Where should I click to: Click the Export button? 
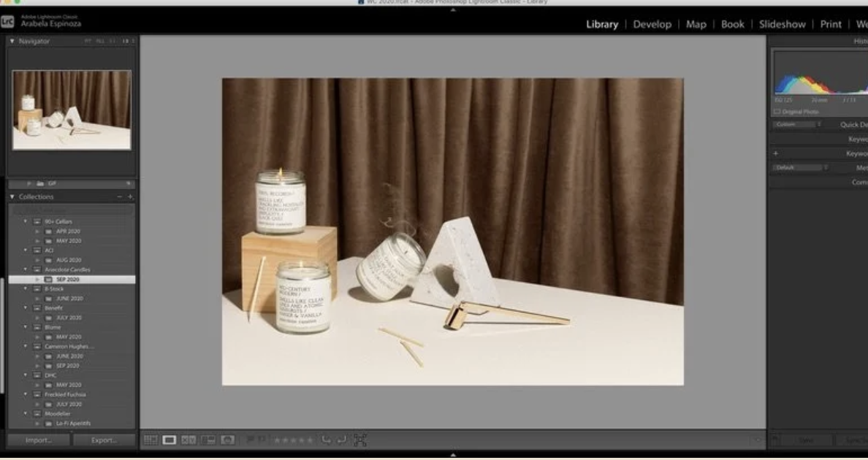104,440
